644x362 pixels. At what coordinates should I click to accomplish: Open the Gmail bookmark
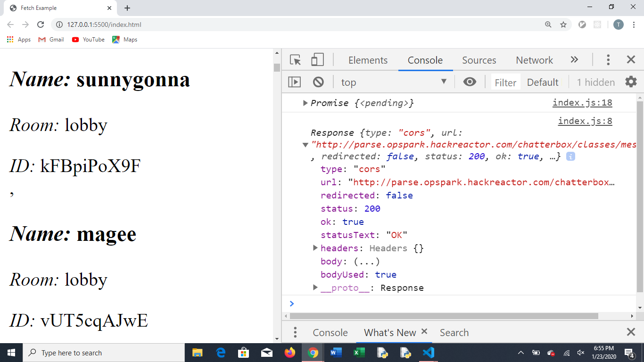click(x=51, y=40)
